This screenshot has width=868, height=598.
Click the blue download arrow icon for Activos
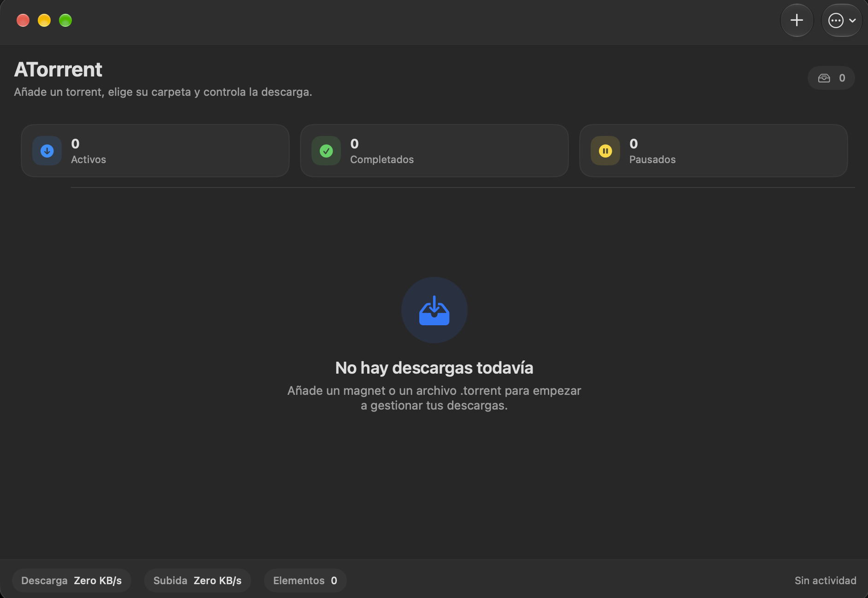pyautogui.click(x=47, y=151)
